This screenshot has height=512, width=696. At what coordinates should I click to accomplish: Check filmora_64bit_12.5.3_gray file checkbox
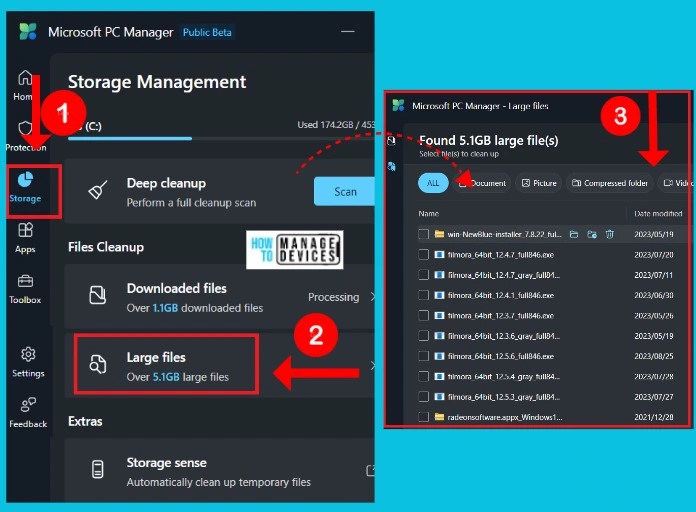click(423, 397)
